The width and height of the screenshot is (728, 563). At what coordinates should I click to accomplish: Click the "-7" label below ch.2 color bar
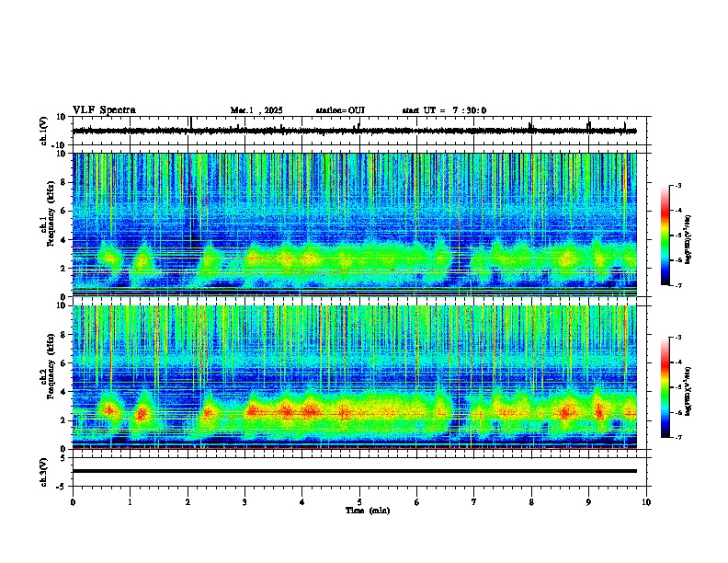coord(677,437)
